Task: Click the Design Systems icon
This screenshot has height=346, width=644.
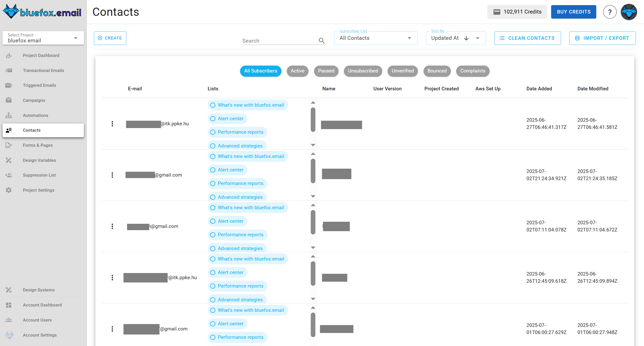Action: (9, 290)
